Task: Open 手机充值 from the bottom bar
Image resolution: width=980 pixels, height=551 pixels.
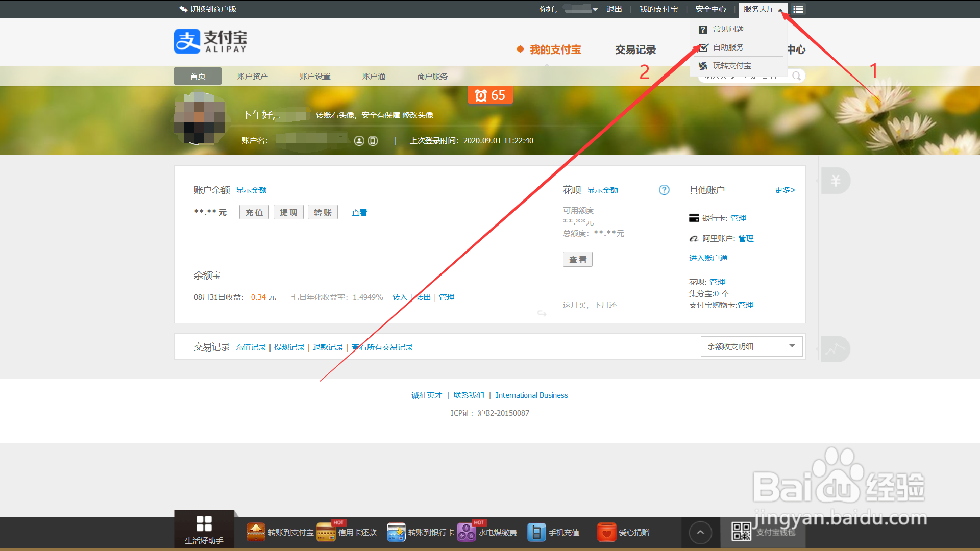Action: (536, 532)
